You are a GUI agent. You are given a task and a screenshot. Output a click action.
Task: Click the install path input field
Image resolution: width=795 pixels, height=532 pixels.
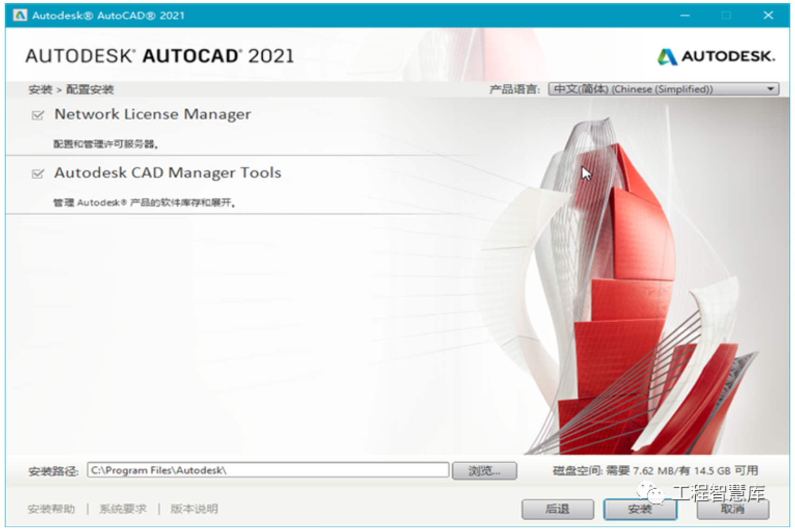pyautogui.click(x=268, y=470)
